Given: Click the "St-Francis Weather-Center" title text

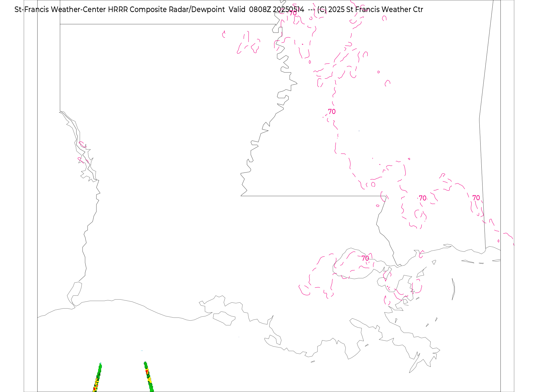Looking at the screenshot, I should (x=60, y=10).
